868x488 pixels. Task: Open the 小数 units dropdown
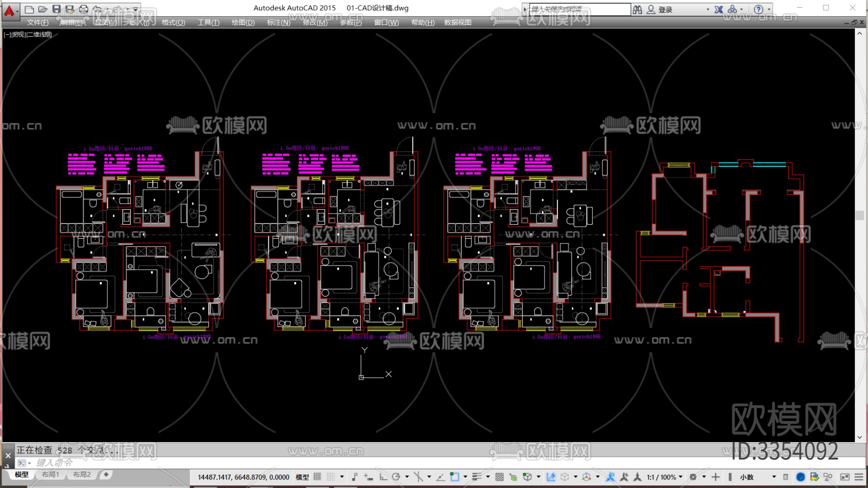pos(758,477)
